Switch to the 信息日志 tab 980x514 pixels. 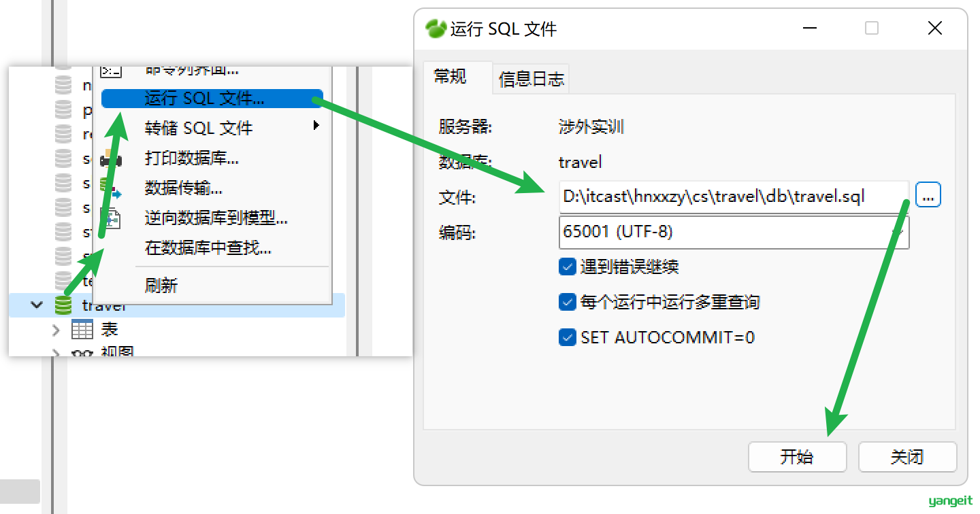531,80
